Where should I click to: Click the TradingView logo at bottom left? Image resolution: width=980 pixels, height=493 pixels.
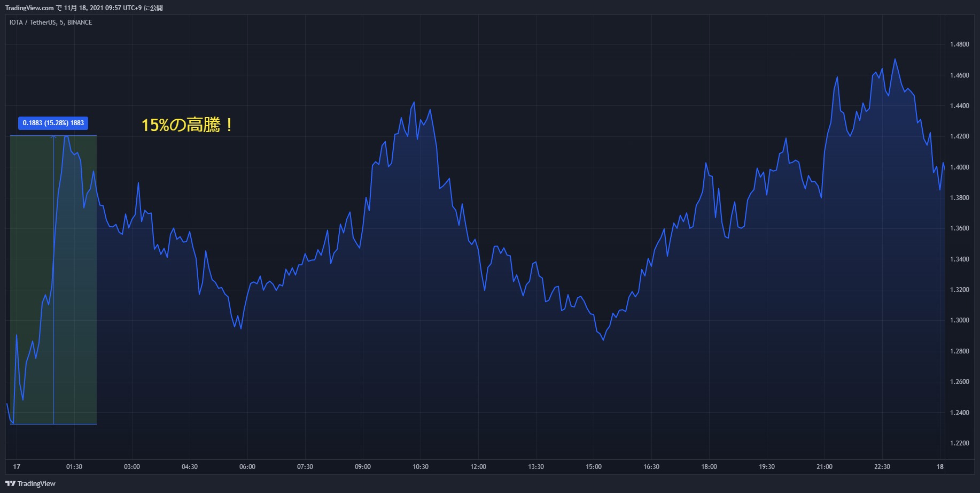30,483
